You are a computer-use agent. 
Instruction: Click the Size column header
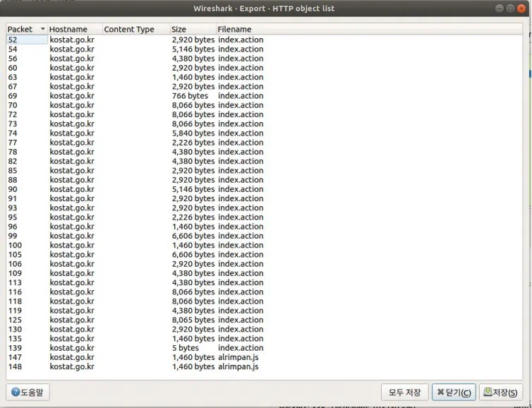pyautogui.click(x=193, y=29)
